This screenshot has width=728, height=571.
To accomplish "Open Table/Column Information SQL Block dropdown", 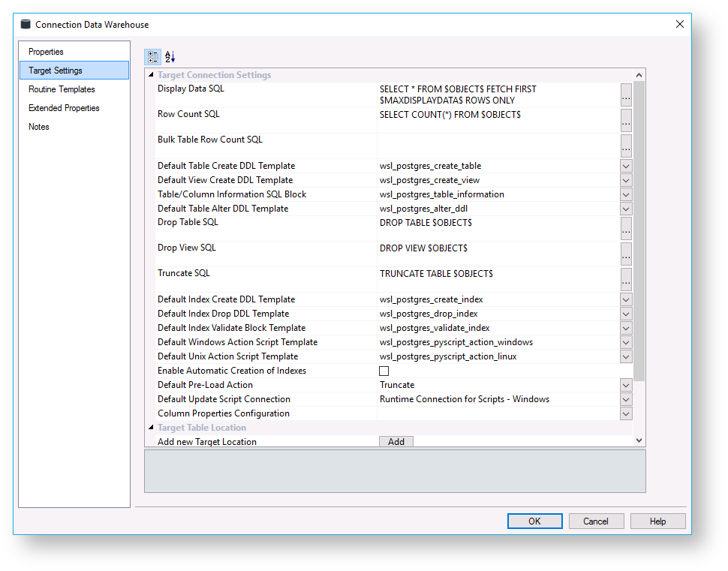I will point(626,194).
